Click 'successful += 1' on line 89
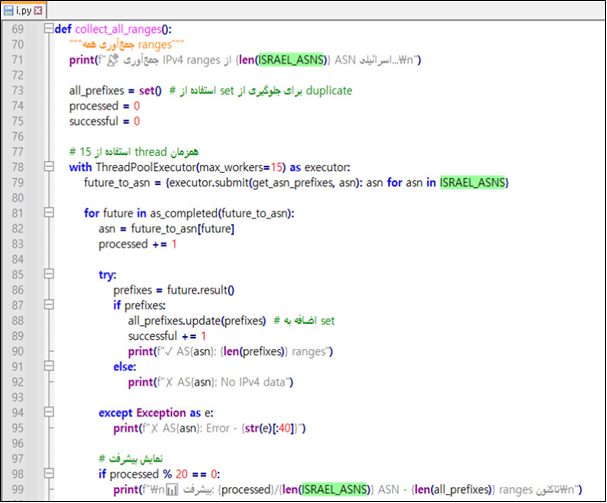 [x=167, y=336]
